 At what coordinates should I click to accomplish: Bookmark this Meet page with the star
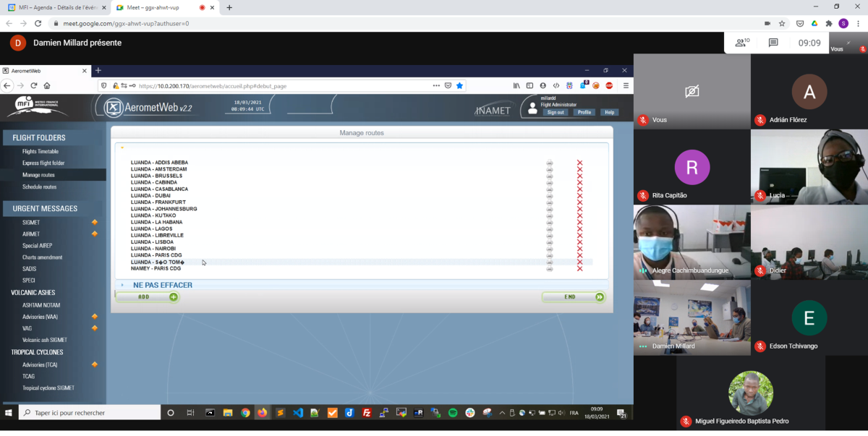click(x=782, y=23)
